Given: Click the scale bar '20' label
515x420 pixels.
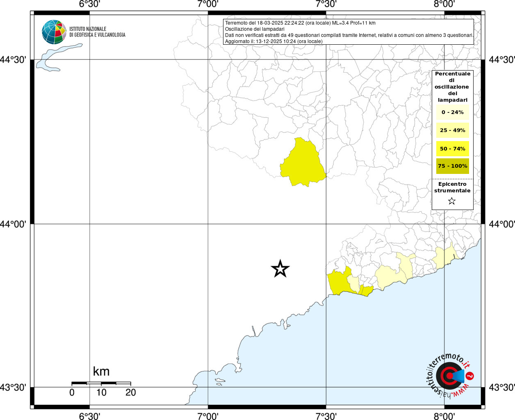Looking at the screenshot, I should (131, 393).
